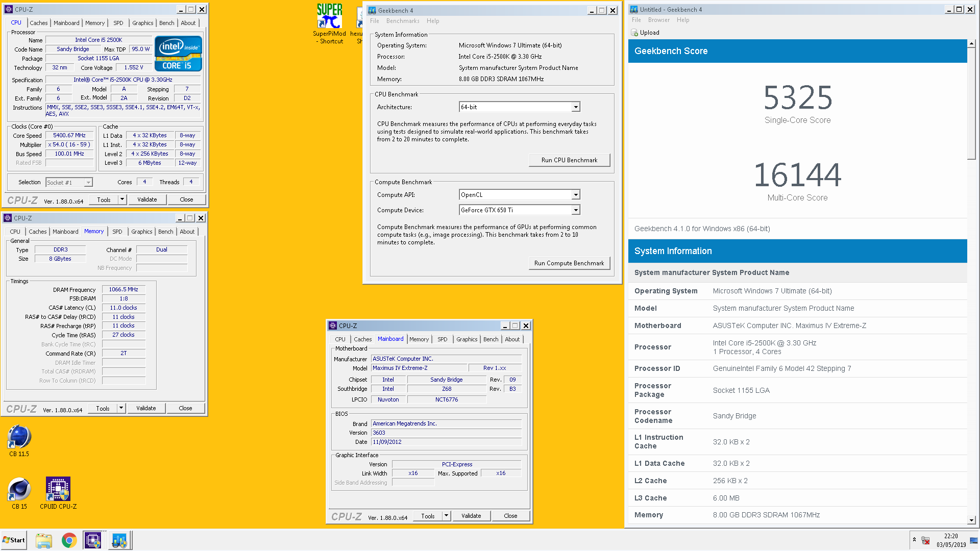Viewport: 980px width, 551px height.
Task: Click the Upload icon in the Geekbench results window
Action: tap(634, 33)
